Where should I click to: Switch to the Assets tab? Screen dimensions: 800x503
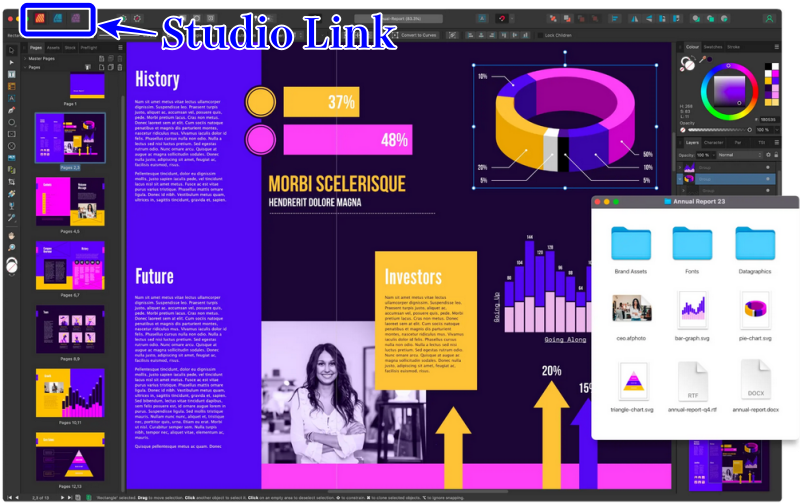(53, 47)
